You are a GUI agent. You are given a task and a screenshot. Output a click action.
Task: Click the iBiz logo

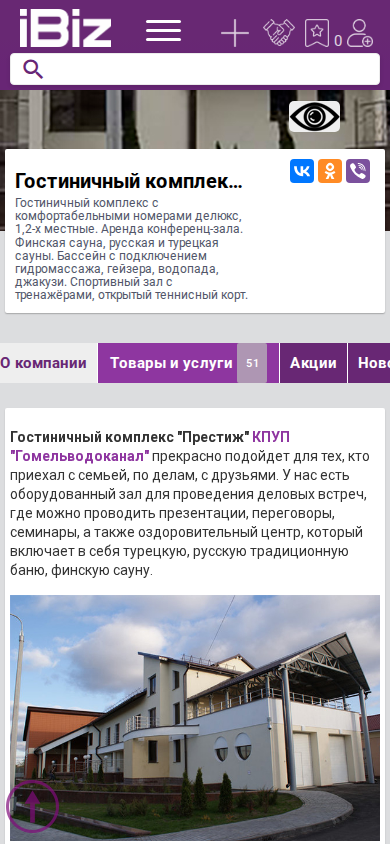click(65, 28)
